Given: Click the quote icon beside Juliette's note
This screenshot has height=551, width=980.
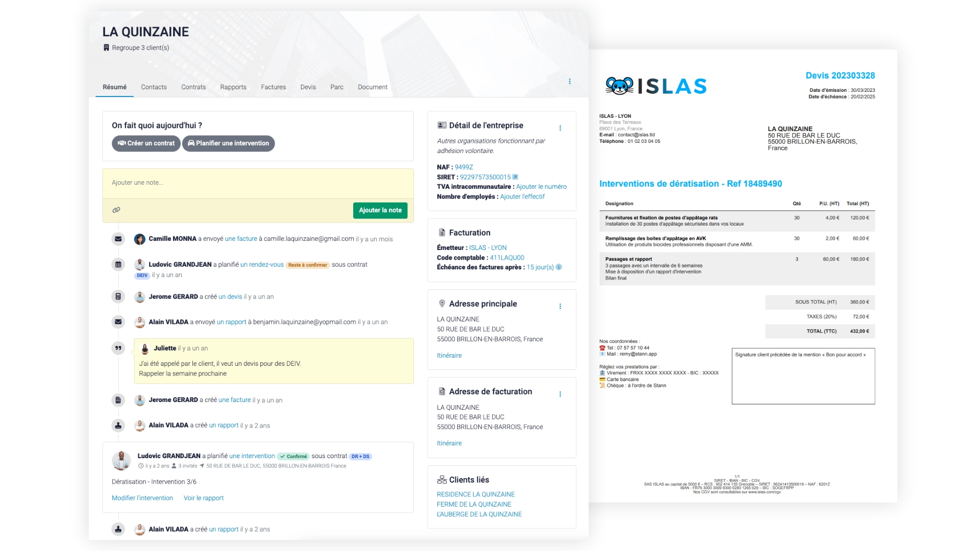Looking at the screenshot, I should pyautogui.click(x=118, y=348).
